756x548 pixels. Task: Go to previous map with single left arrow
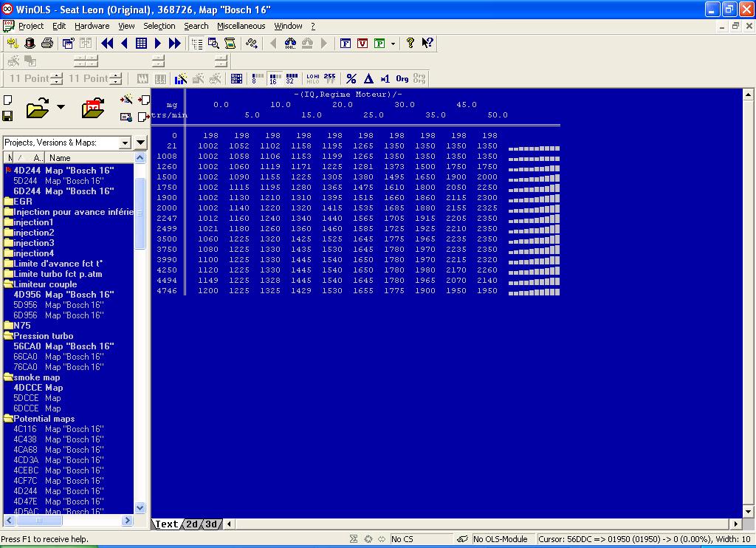(x=124, y=44)
